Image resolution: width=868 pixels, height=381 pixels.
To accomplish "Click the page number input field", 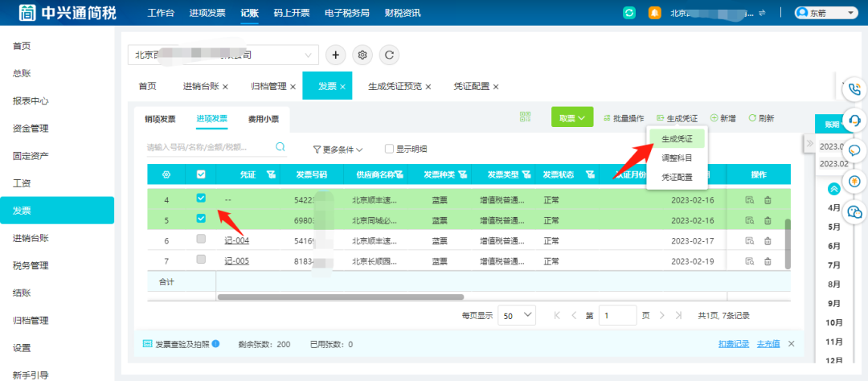I will [x=617, y=316].
